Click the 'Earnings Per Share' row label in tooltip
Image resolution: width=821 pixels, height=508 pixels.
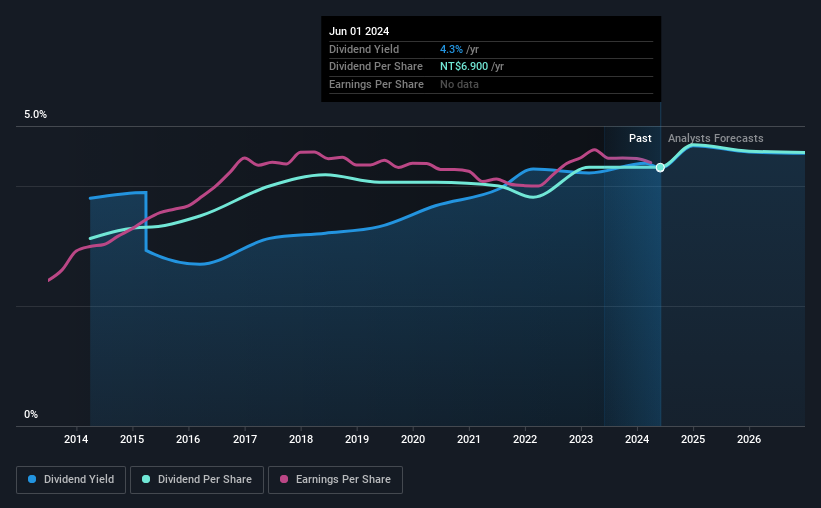click(376, 84)
